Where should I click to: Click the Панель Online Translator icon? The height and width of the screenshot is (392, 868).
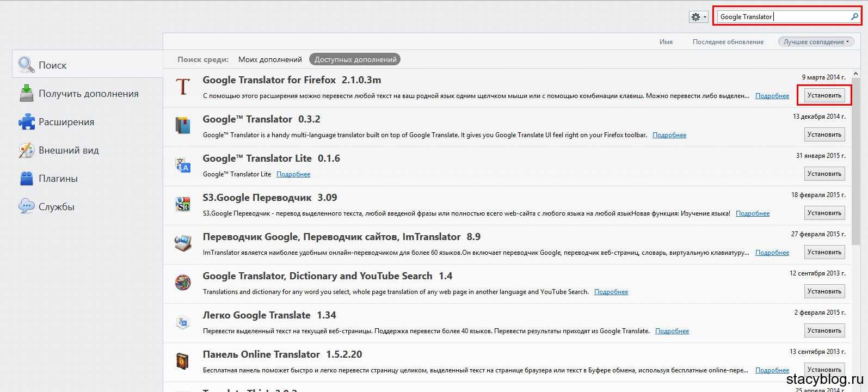click(182, 361)
